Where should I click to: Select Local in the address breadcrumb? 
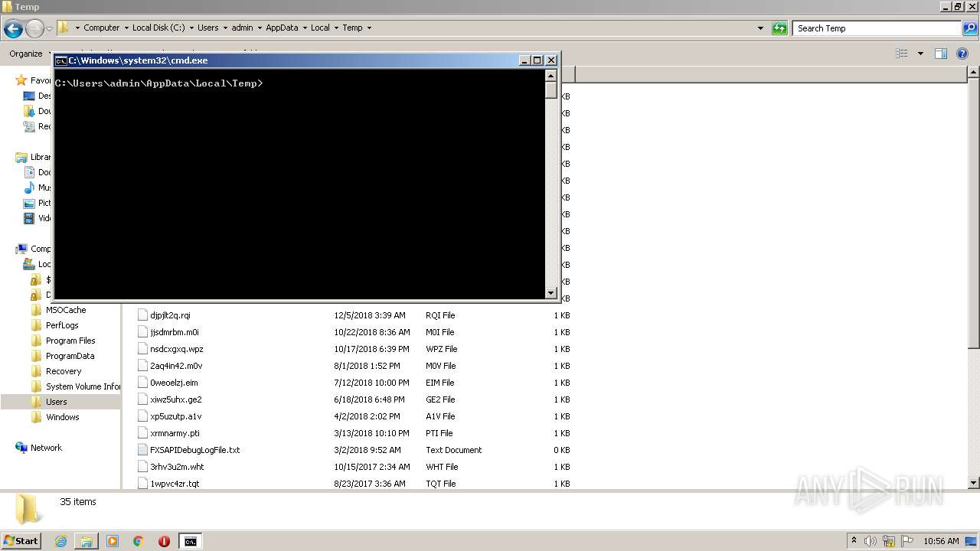[320, 28]
